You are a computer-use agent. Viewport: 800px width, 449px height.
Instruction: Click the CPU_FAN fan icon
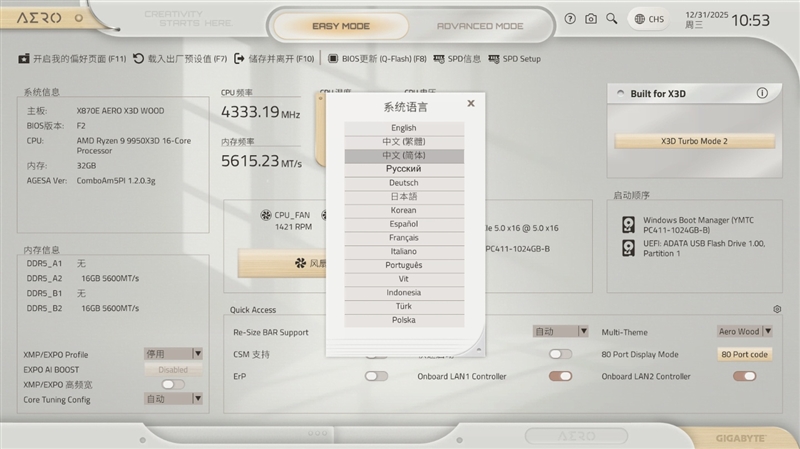pos(266,215)
